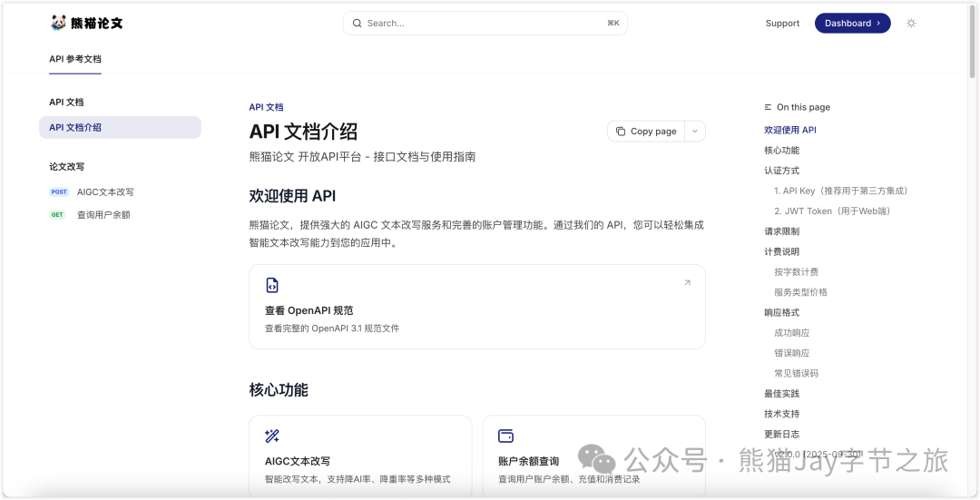Click the panda logo icon

[x=58, y=23]
